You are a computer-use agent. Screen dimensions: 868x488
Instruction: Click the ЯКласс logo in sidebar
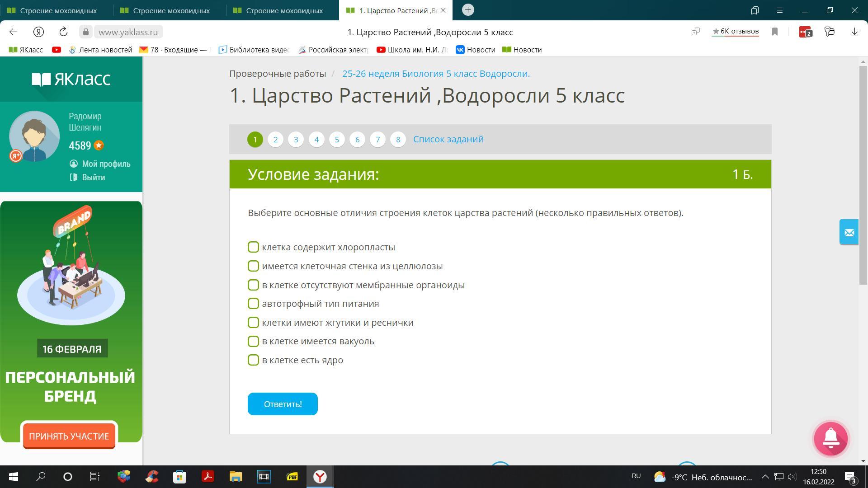point(71,79)
